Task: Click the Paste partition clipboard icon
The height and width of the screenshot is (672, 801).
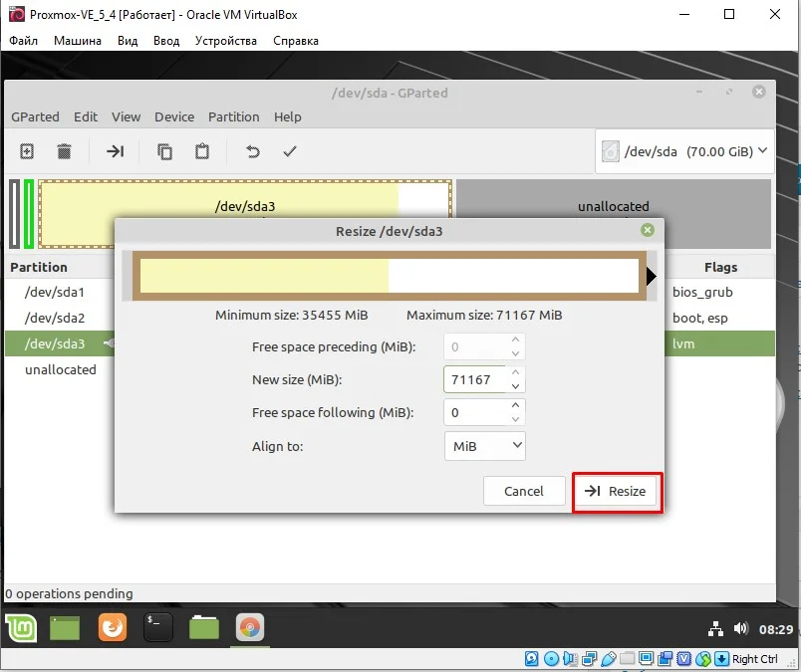Action: click(x=202, y=151)
